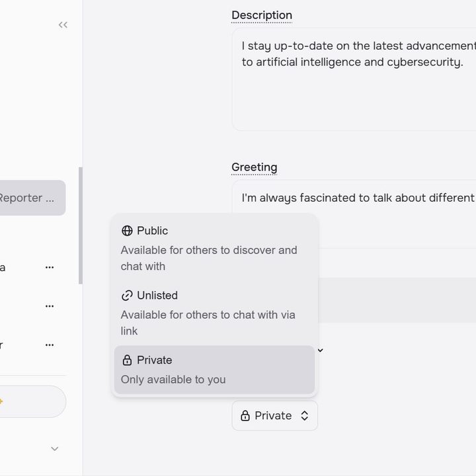Choose Private visibility option in list

coord(214,370)
